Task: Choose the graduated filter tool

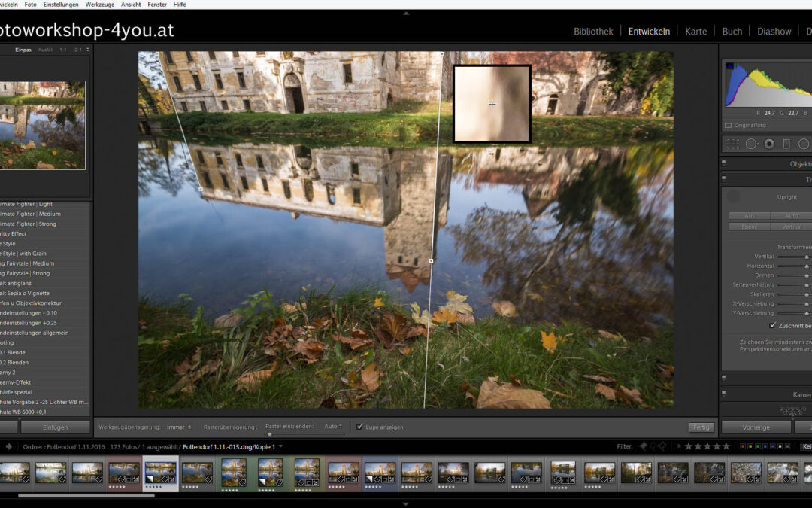Action: click(786, 144)
